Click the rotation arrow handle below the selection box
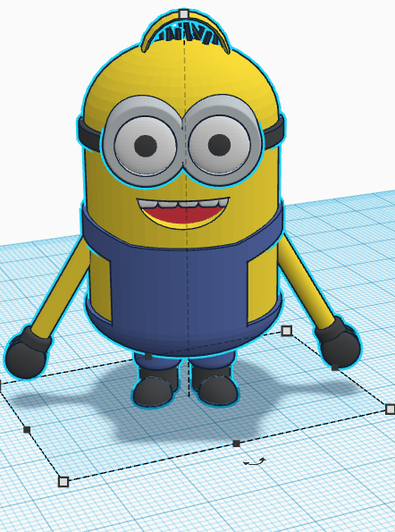This screenshot has height=532, width=395. pyautogui.click(x=255, y=461)
